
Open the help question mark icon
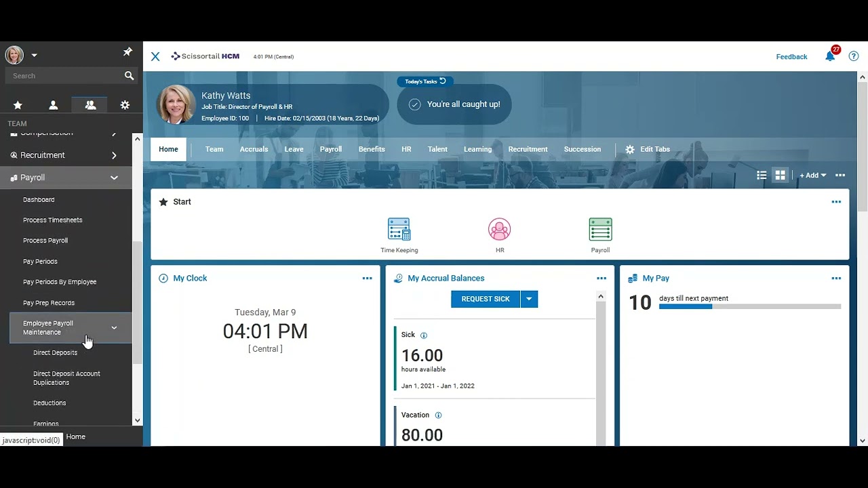pos(854,56)
